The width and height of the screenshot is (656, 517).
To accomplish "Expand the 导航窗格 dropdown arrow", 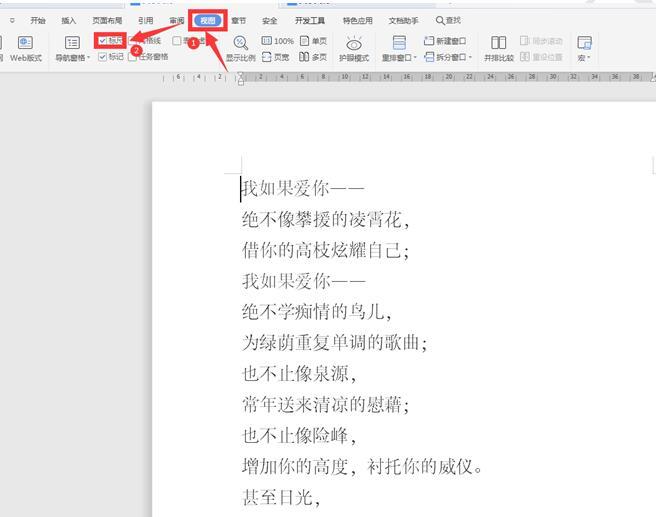I will coord(88,58).
